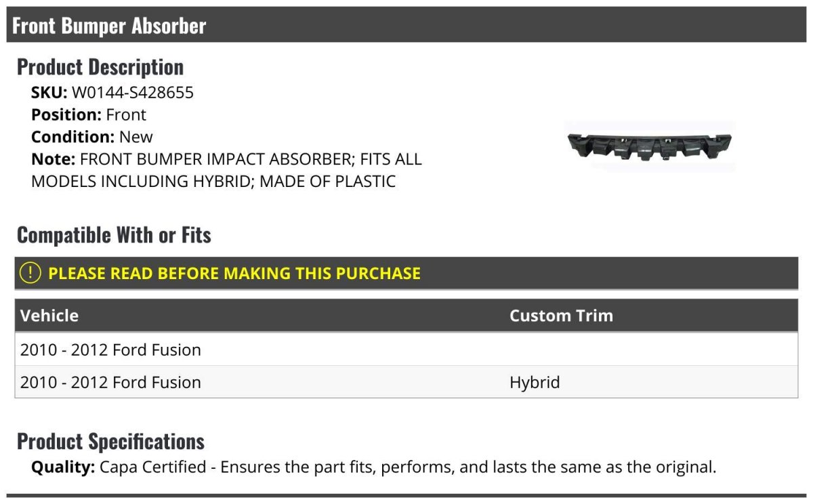Click the Compatible With or Fits heading

(114, 234)
